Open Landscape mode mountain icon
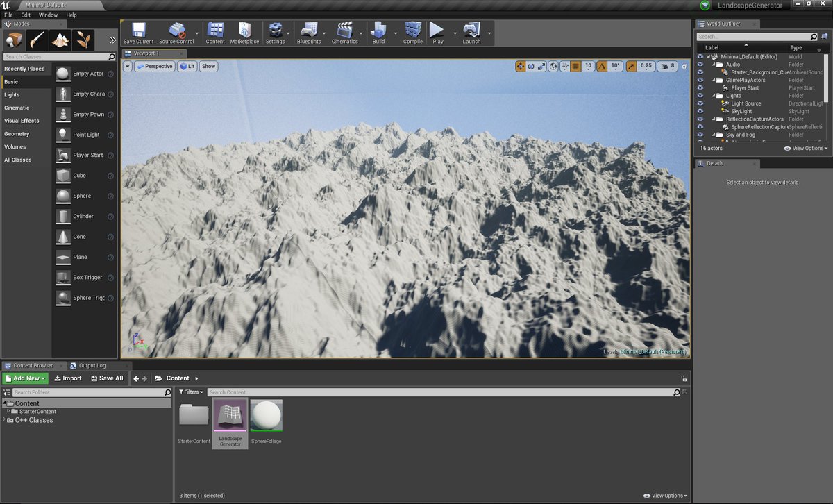833x504 pixels. click(x=60, y=40)
